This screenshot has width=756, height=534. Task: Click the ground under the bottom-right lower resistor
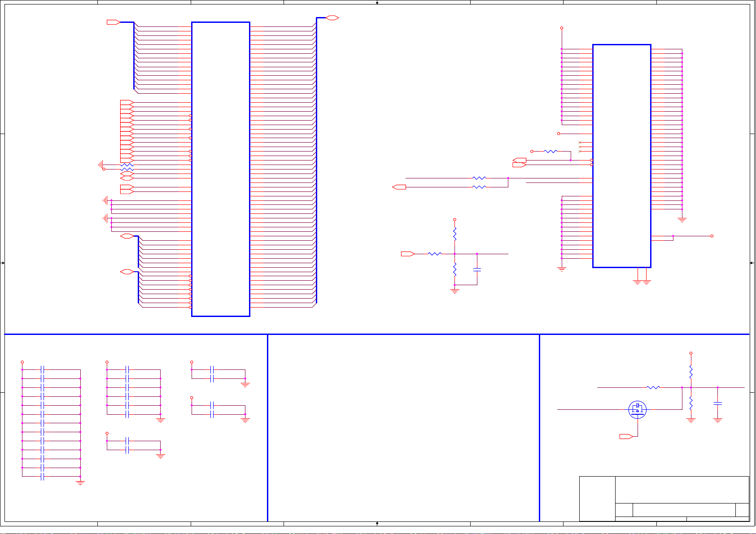click(691, 420)
